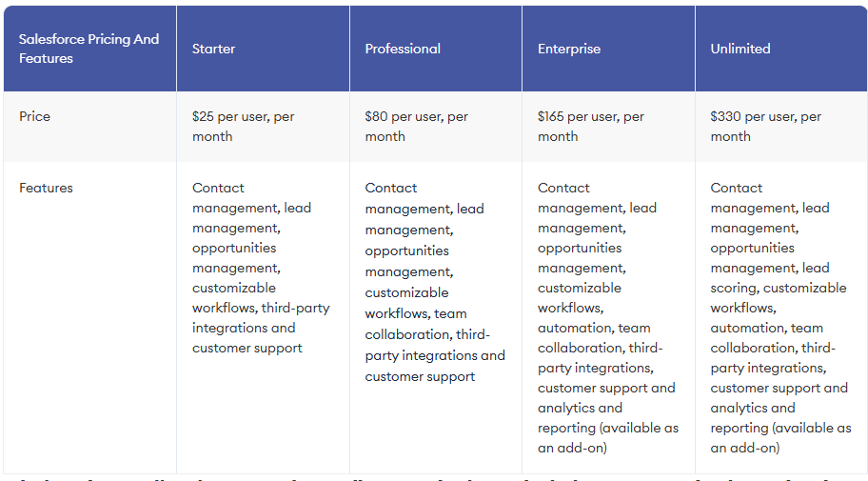The height and width of the screenshot is (481, 868).
Task: Click the Features row label
Action: (46, 188)
